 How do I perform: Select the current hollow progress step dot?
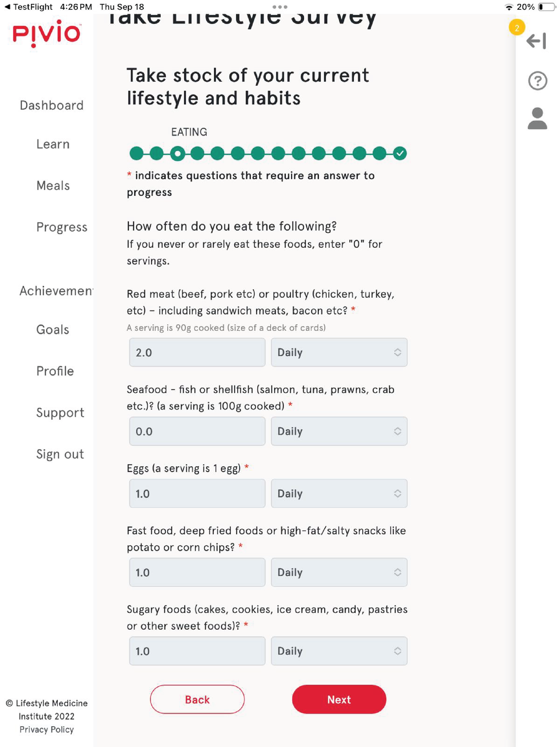tap(177, 153)
